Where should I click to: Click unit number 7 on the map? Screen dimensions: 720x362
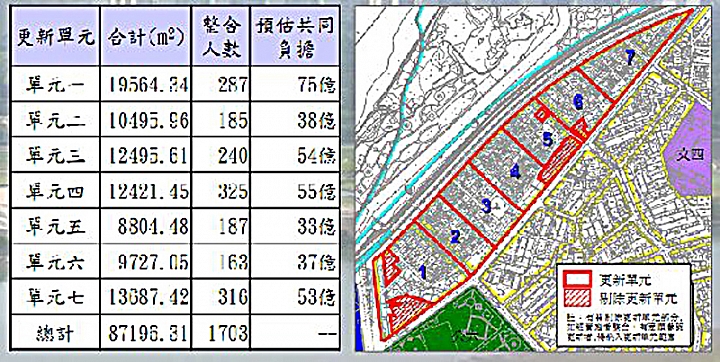[x=630, y=57]
